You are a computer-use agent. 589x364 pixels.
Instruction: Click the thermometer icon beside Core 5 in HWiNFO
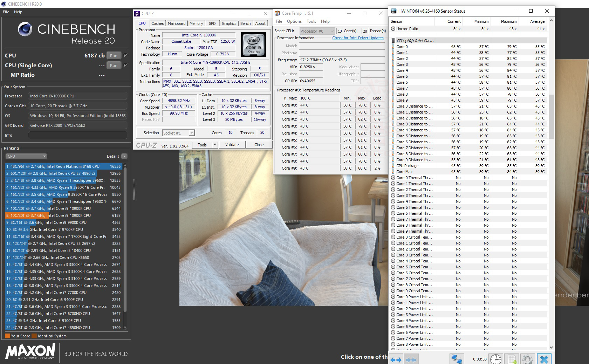(x=393, y=76)
